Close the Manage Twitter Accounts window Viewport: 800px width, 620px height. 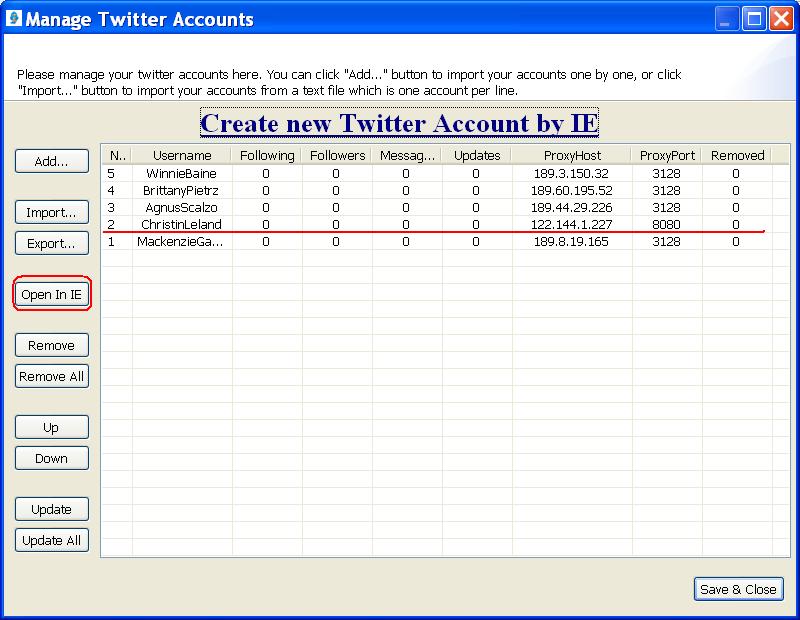pyautogui.click(x=782, y=19)
